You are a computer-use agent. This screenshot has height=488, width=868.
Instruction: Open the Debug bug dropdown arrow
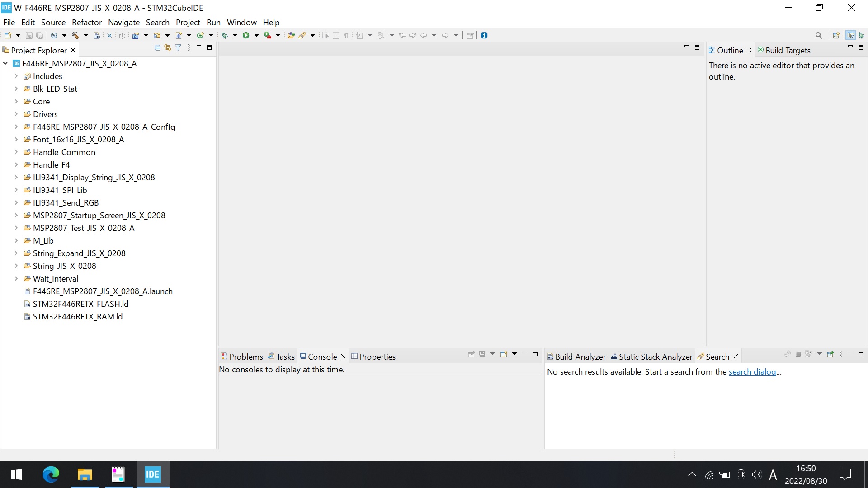[235, 35]
